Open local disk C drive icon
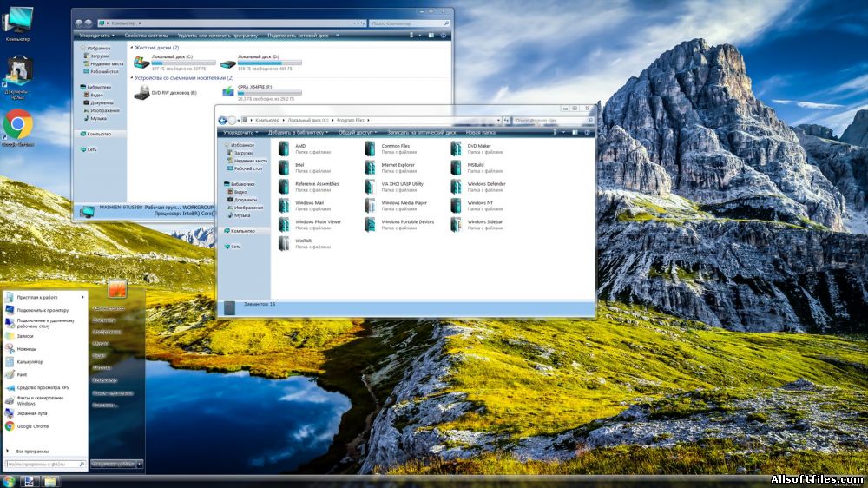This screenshot has width=868, height=488. coord(141,62)
